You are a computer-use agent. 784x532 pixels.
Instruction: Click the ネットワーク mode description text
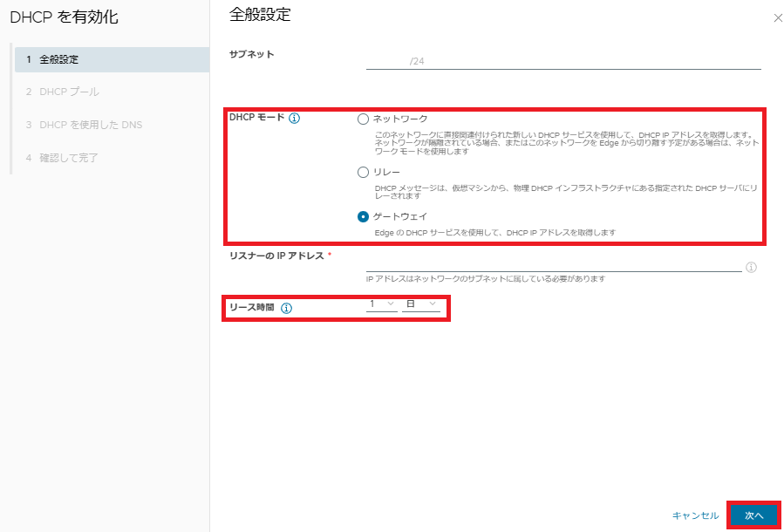567,143
